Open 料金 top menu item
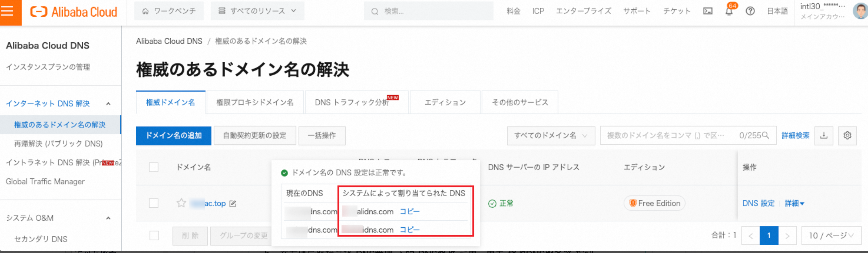The width and height of the screenshot is (868, 253). coord(513,11)
